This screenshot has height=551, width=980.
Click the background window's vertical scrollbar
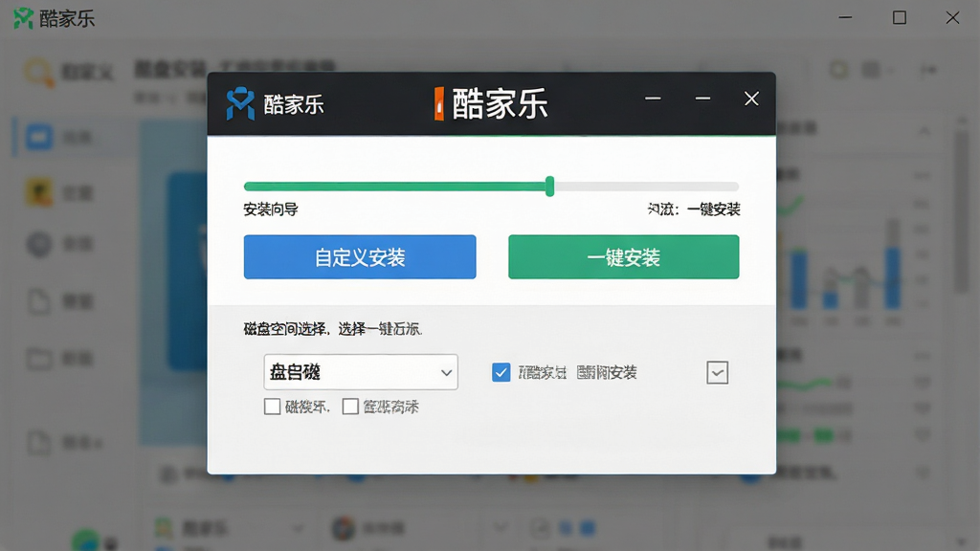point(963,212)
